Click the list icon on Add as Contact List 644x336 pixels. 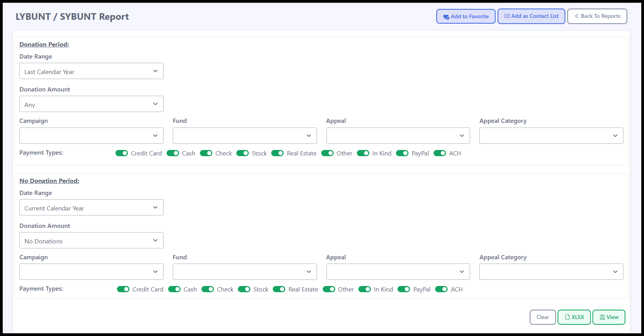coord(507,16)
